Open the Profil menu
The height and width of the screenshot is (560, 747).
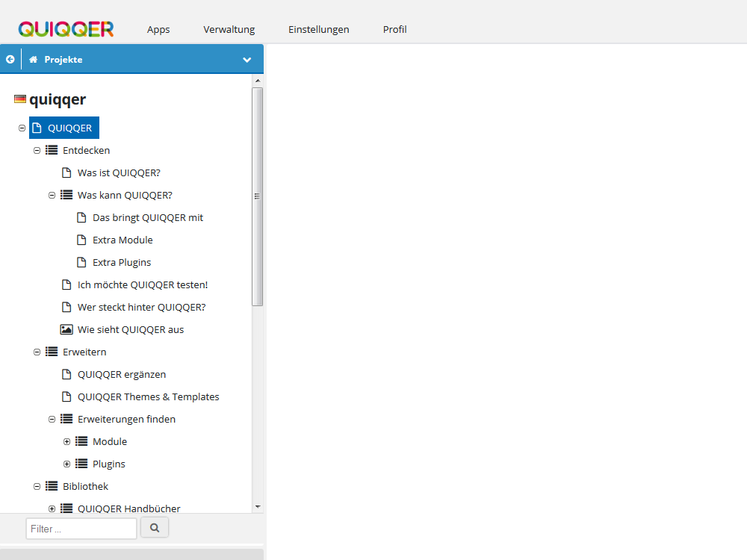pos(395,30)
